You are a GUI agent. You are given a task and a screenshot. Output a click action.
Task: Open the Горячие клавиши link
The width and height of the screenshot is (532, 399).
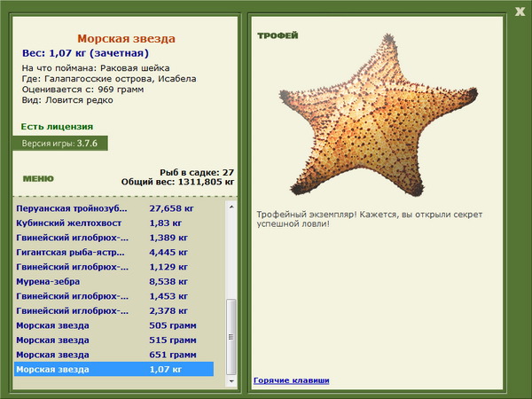291,380
